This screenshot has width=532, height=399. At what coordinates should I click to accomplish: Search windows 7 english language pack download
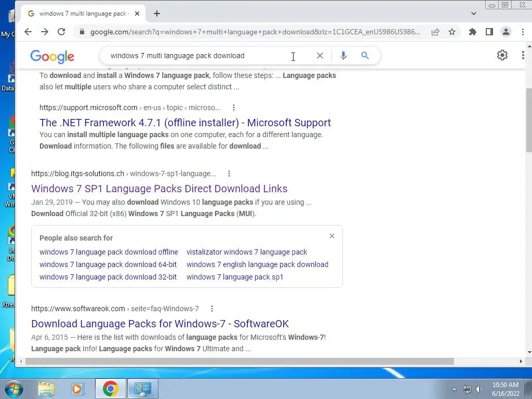click(x=258, y=264)
